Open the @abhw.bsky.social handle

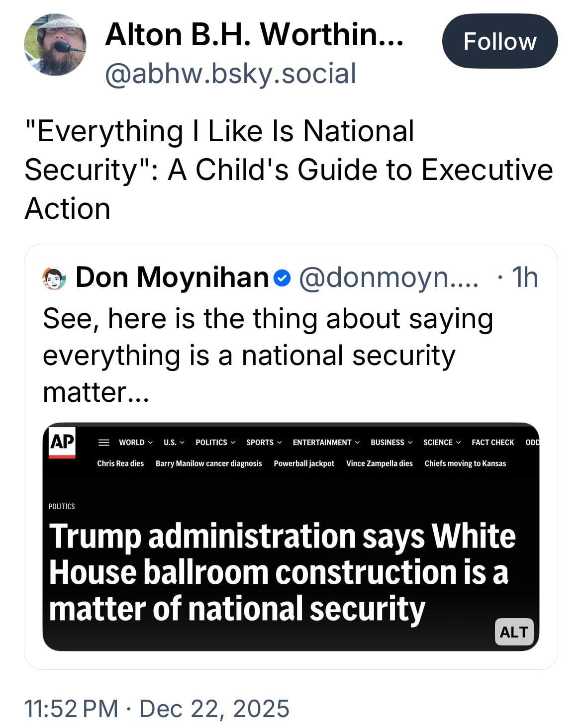230,74
